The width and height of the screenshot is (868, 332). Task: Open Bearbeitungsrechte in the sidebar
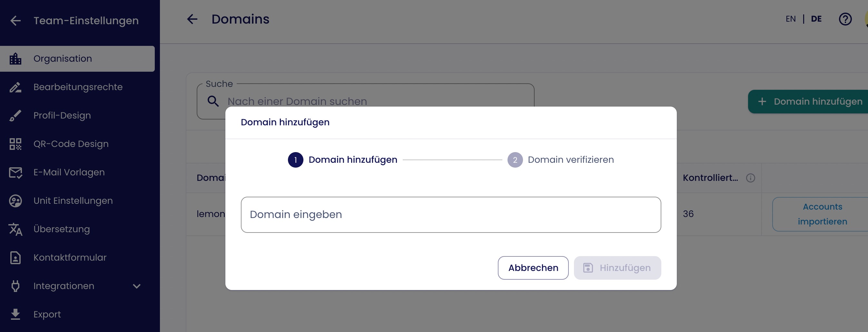click(78, 87)
